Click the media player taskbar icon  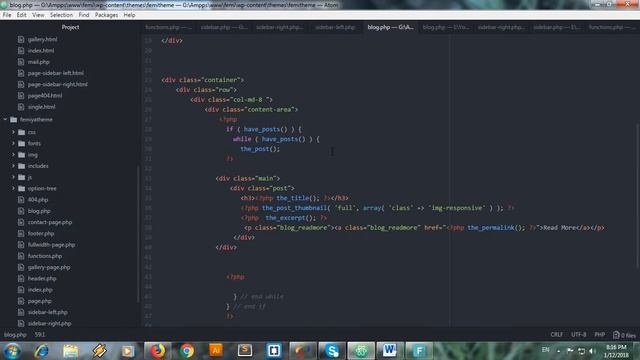(x=128, y=351)
